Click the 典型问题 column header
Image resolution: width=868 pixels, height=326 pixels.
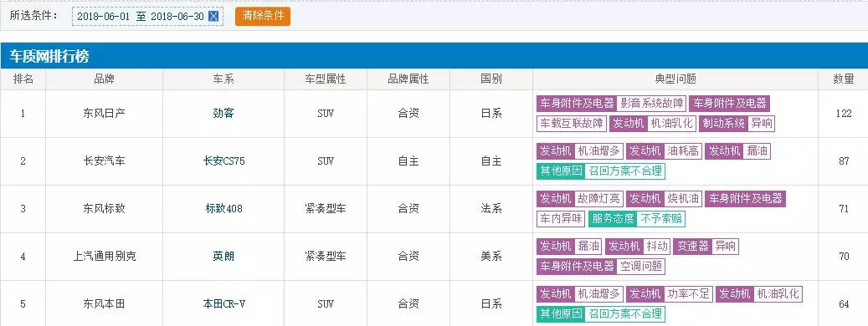[x=675, y=79]
